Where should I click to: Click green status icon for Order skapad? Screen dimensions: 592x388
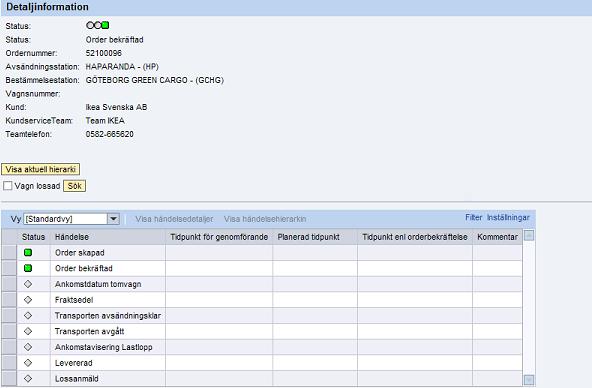click(28, 253)
